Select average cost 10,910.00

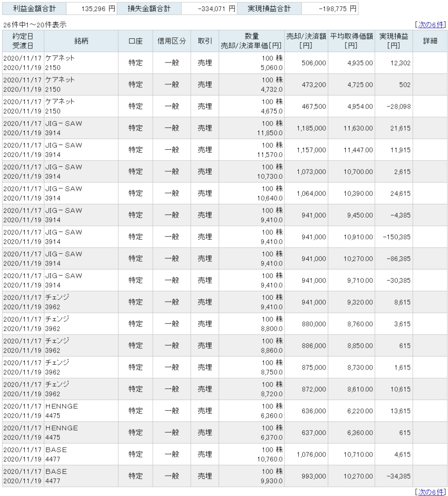coord(358,237)
